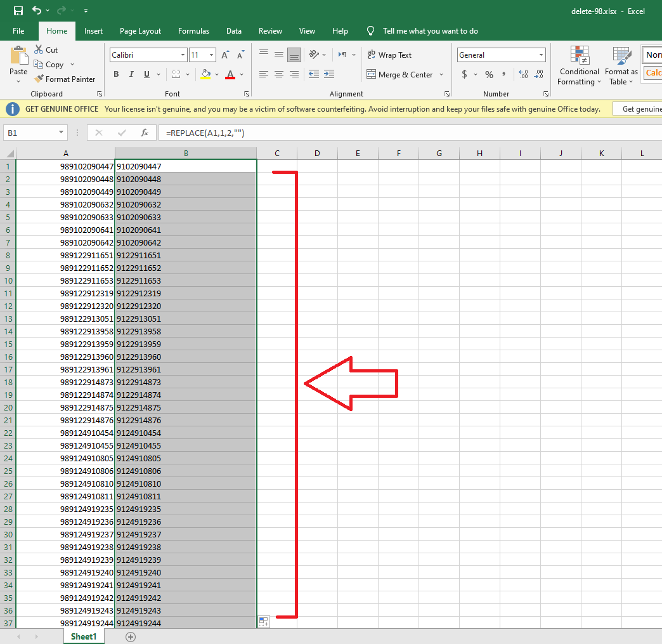662x644 pixels.
Task: Apply the yellow Fill Color swatch
Action: [205, 74]
